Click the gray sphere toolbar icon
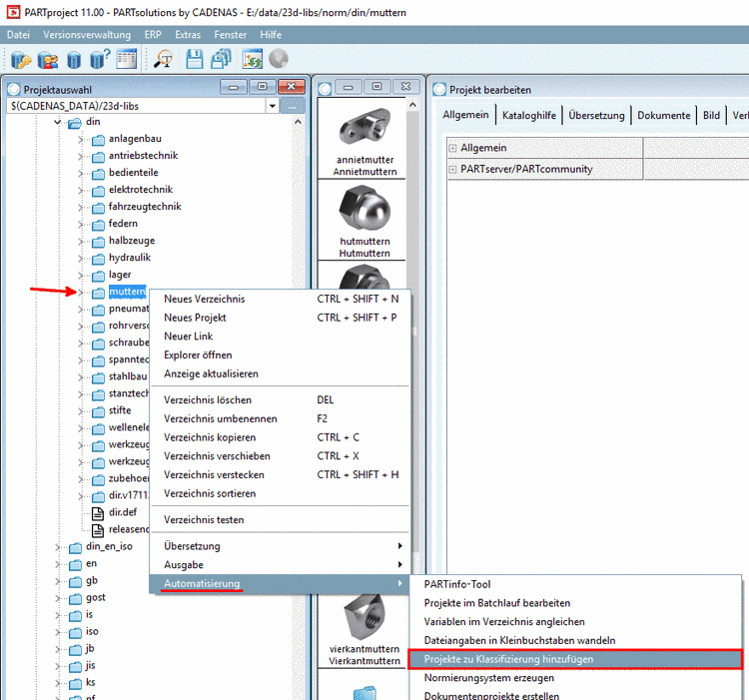The width and height of the screenshot is (749, 700). [278, 59]
